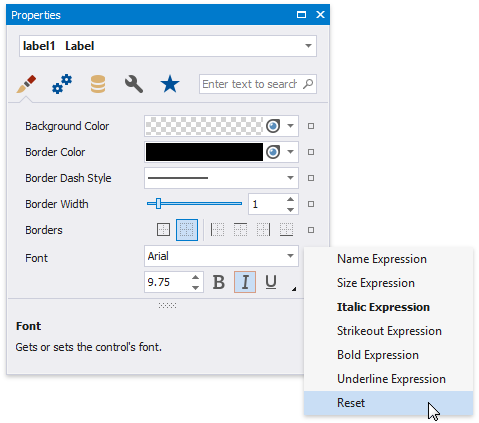Click the Border Color property label
Screen dimensions: 479x423
click(55, 152)
